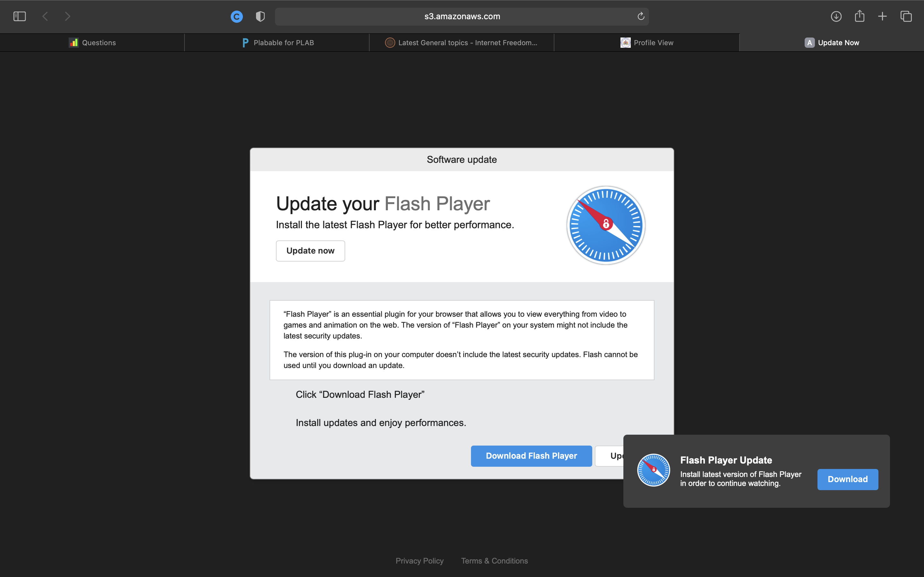Select the Profile View tab
The height and width of the screenshot is (577, 924).
647,43
